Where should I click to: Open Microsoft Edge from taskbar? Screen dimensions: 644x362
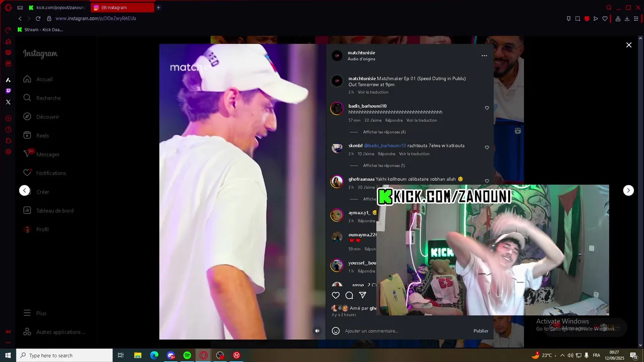(154, 355)
